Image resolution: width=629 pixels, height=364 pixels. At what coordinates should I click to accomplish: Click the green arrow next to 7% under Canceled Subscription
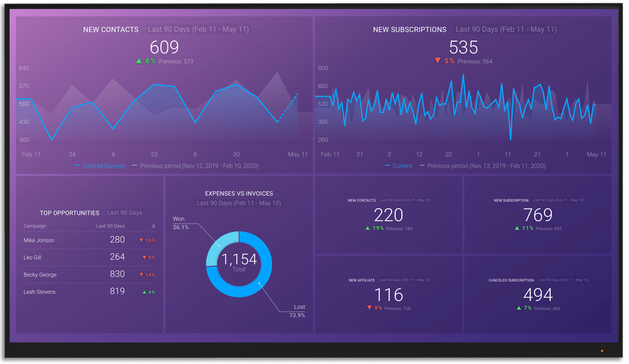[519, 308]
